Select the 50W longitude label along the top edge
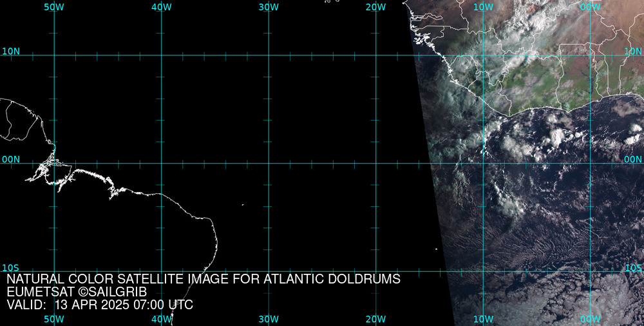Screen dimensions: 644x326 54,7
